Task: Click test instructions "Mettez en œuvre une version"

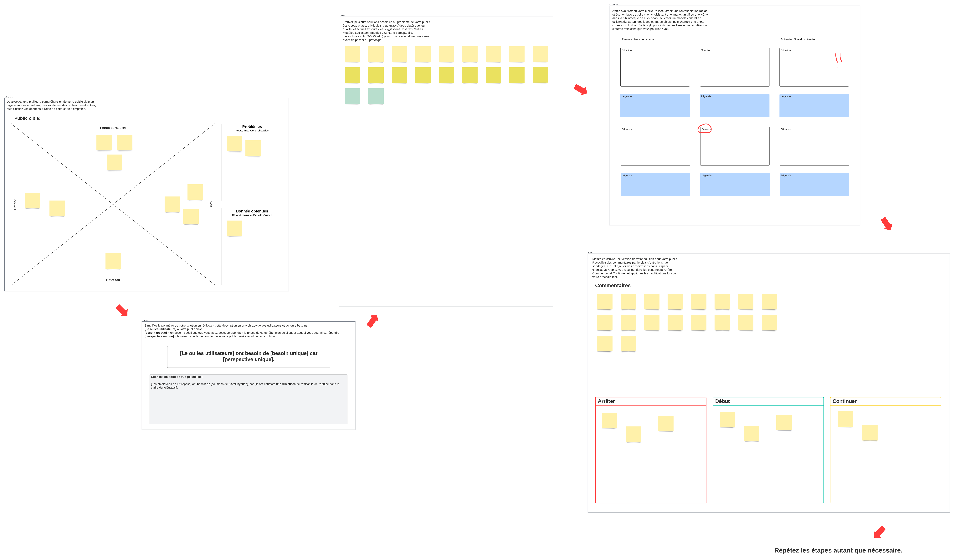Action: tap(635, 268)
